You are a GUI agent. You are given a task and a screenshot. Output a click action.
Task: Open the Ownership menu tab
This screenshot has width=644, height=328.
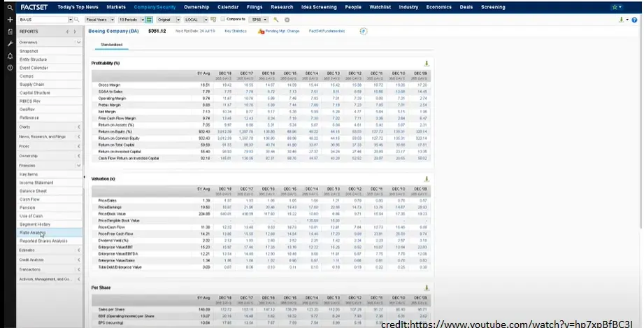pyautogui.click(x=196, y=7)
